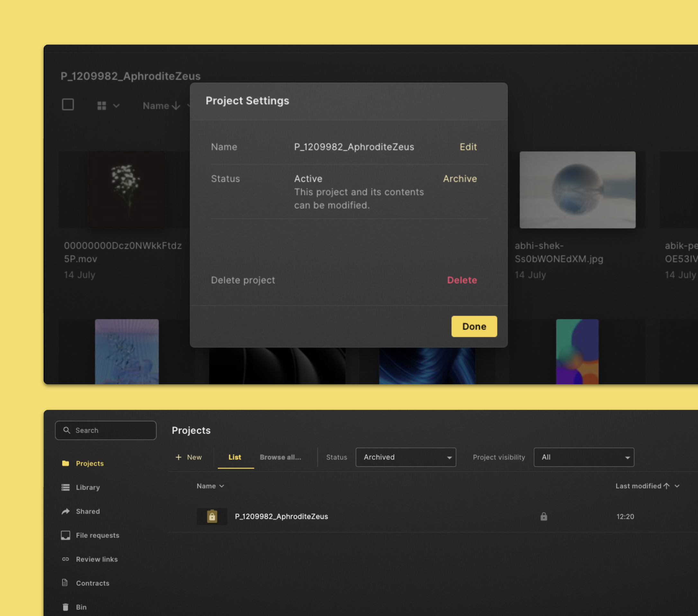Screen dimensions: 698x616
Task: Click the 12:20 last modified time
Action: coord(625,517)
